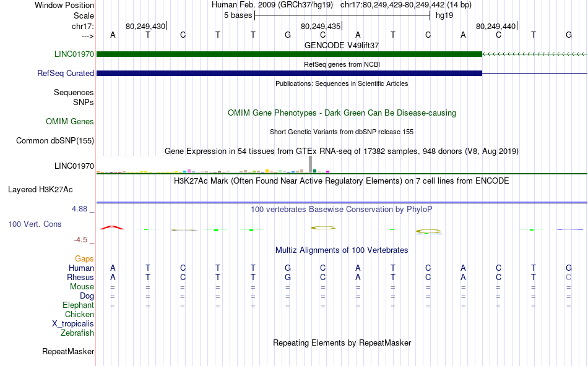Open the OMIM Genes track label

click(x=70, y=121)
